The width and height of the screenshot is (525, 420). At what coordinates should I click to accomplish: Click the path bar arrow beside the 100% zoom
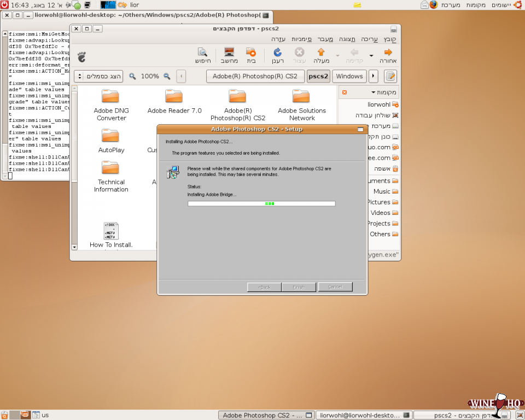point(181,77)
